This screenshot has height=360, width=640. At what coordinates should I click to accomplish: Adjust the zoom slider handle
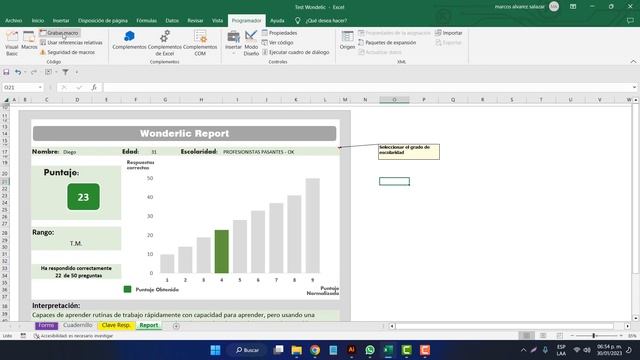(x=594, y=336)
